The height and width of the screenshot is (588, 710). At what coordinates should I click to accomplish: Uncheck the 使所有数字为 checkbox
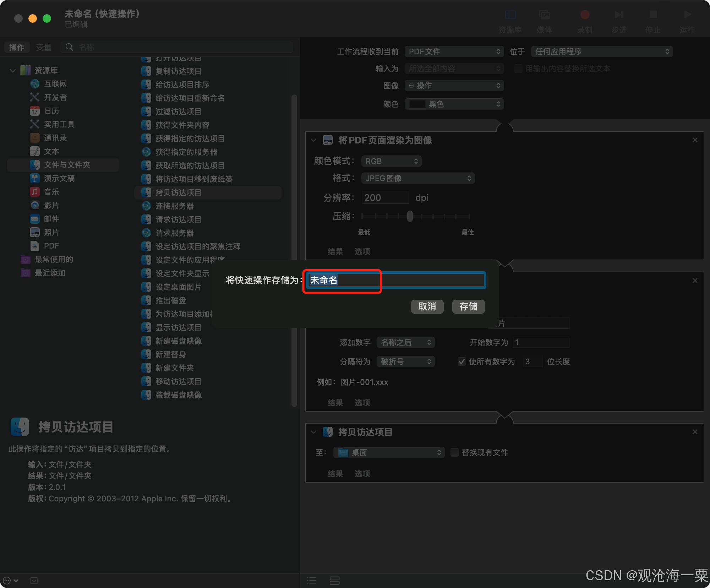[462, 361]
